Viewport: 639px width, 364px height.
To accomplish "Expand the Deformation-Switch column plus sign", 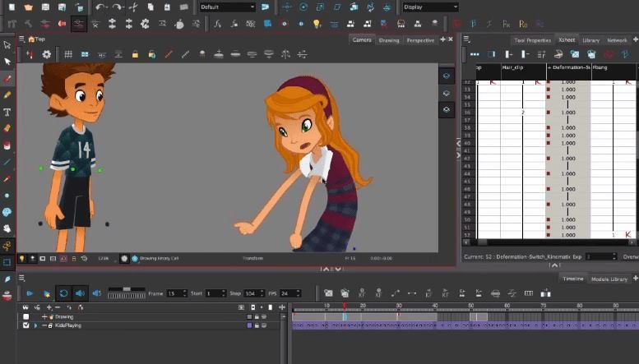I will click(x=549, y=67).
